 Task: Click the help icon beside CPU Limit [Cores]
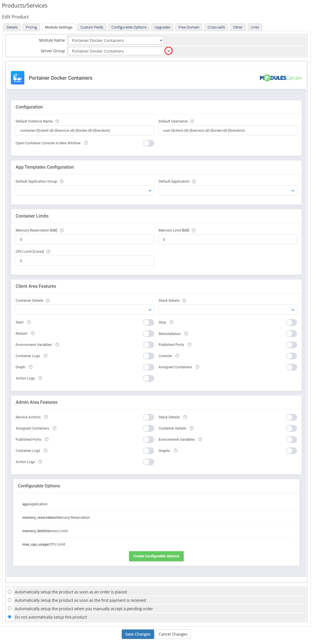pos(48,252)
